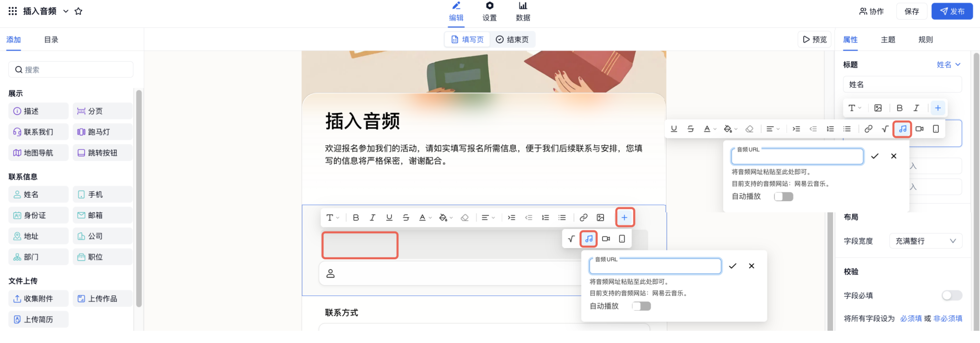Click the 音频 URL field in center popup
Screen dimensions: 980x343
point(655,266)
